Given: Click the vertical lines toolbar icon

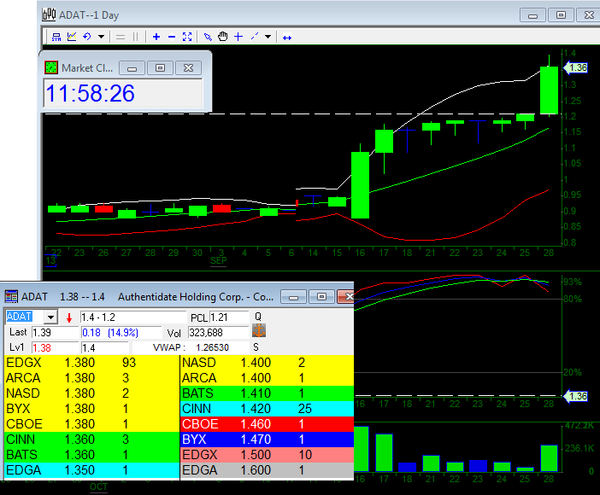Looking at the screenshot, I should tap(135, 37).
